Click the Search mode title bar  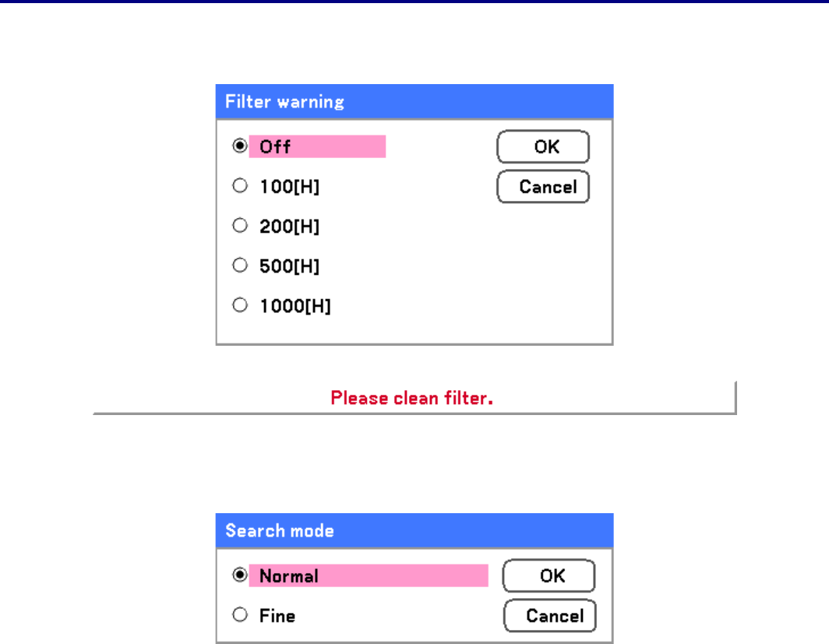[x=414, y=530]
